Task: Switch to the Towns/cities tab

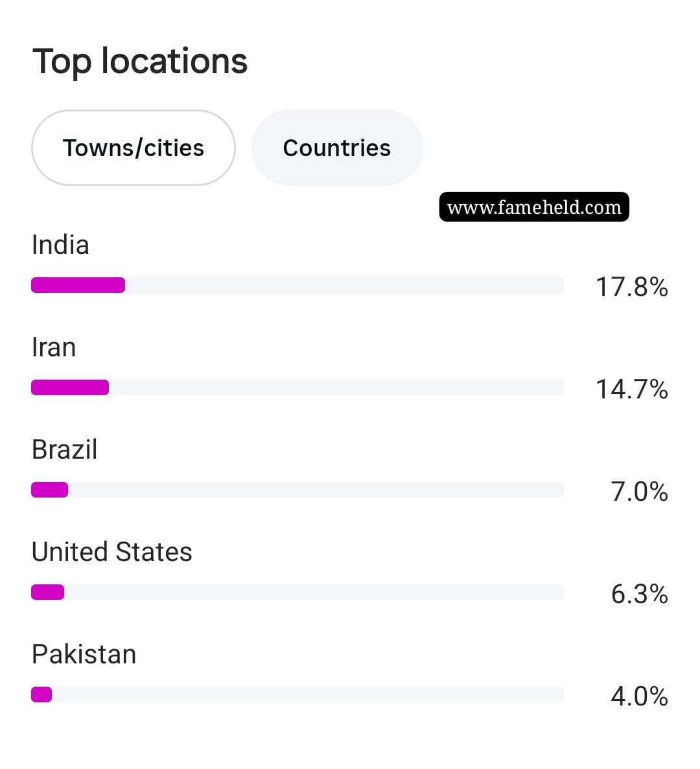Action: pos(134,148)
